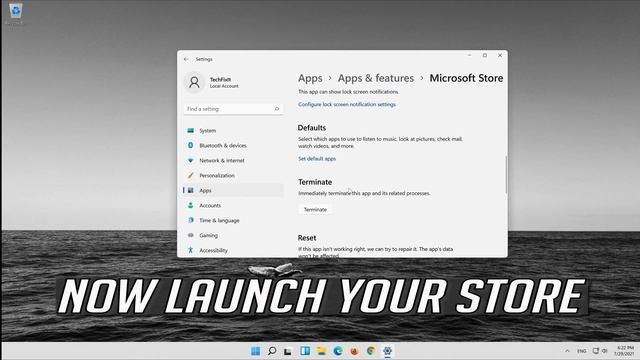Screen dimensions: 640x360
Task: Maximize the Settings window
Action: (x=484, y=56)
